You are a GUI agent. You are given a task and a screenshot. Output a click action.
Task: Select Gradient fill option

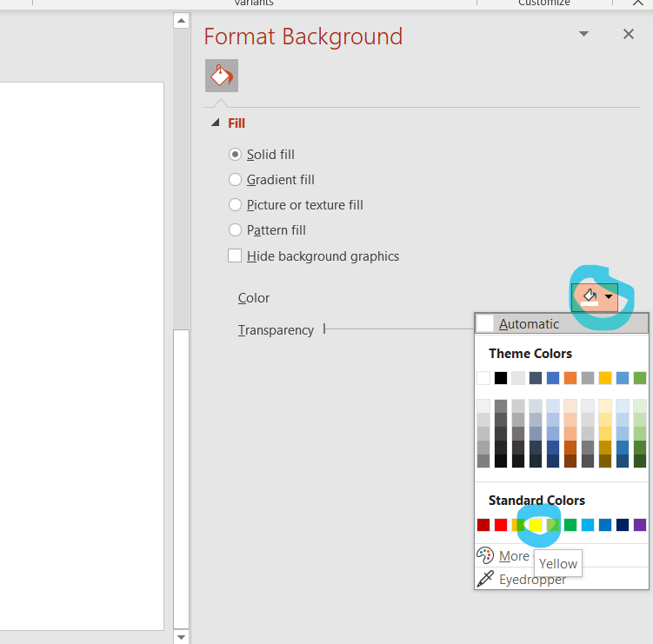tap(235, 180)
